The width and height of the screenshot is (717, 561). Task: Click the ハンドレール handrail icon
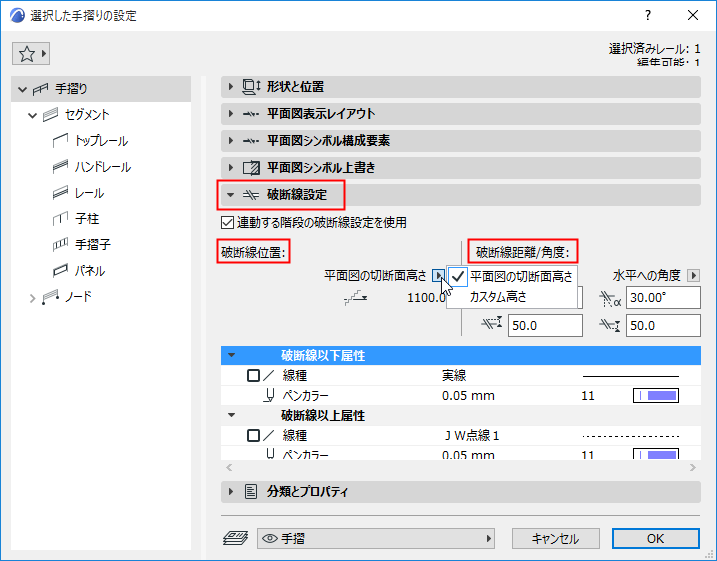coord(60,167)
